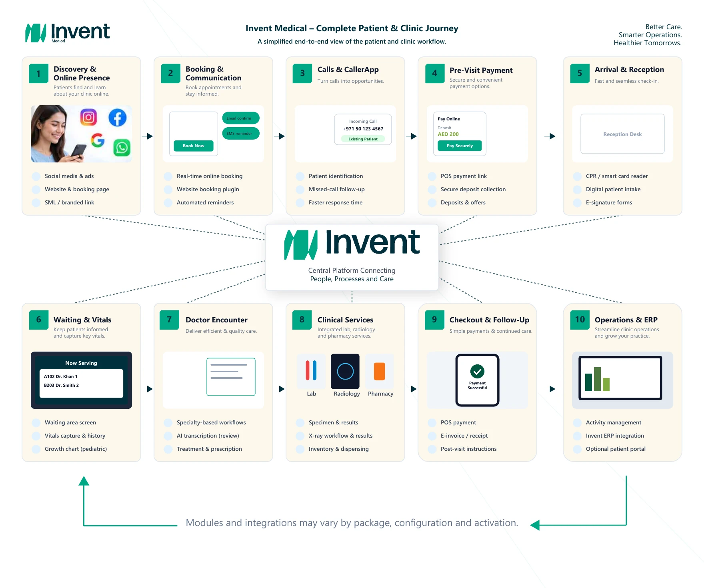Click 'A102 Dr. Khan 1' queue entry
704x588 pixels.
coord(61,376)
